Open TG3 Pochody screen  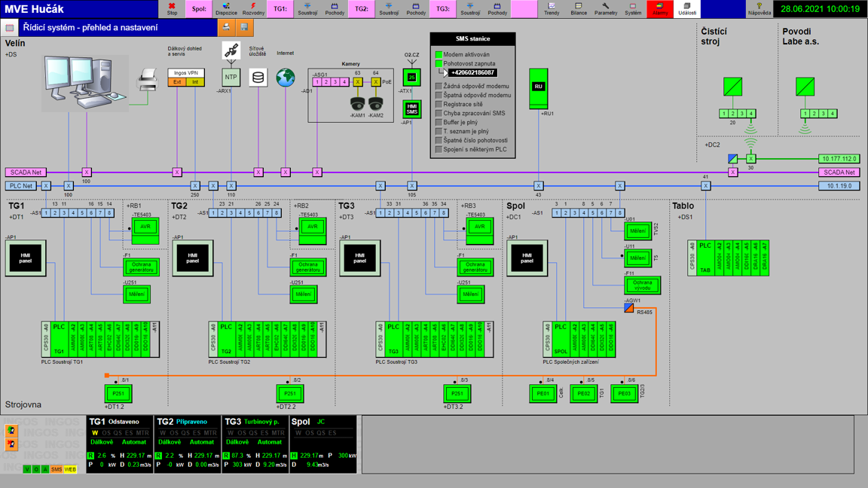pos(497,9)
